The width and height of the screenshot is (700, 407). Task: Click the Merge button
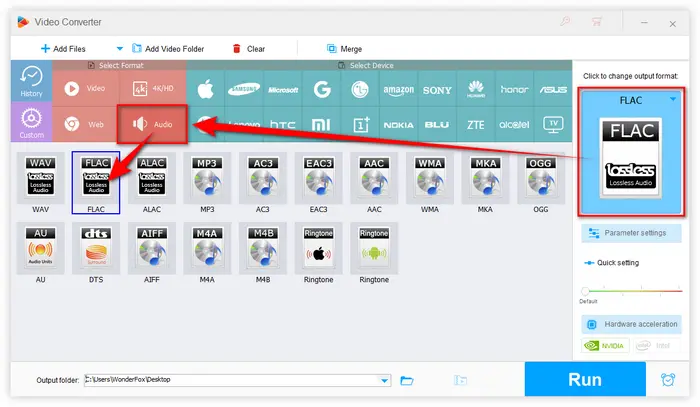click(x=344, y=49)
